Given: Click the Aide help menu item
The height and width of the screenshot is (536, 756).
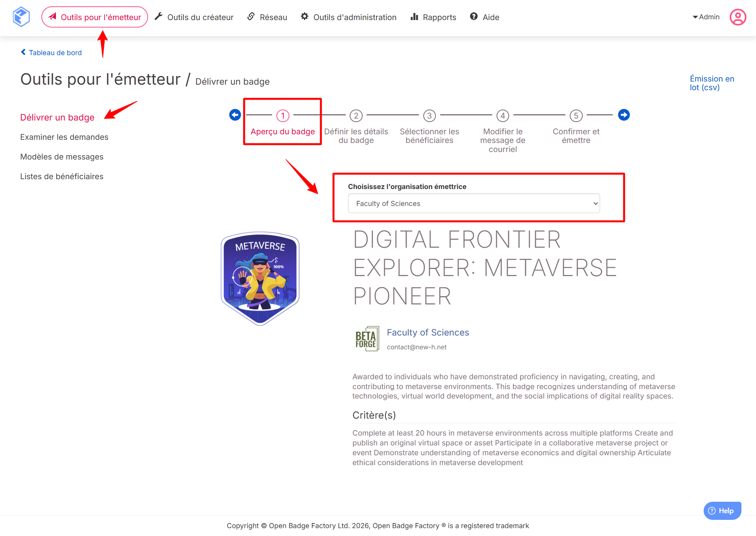Looking at the screenshot, I should click(x=485, y=17).
